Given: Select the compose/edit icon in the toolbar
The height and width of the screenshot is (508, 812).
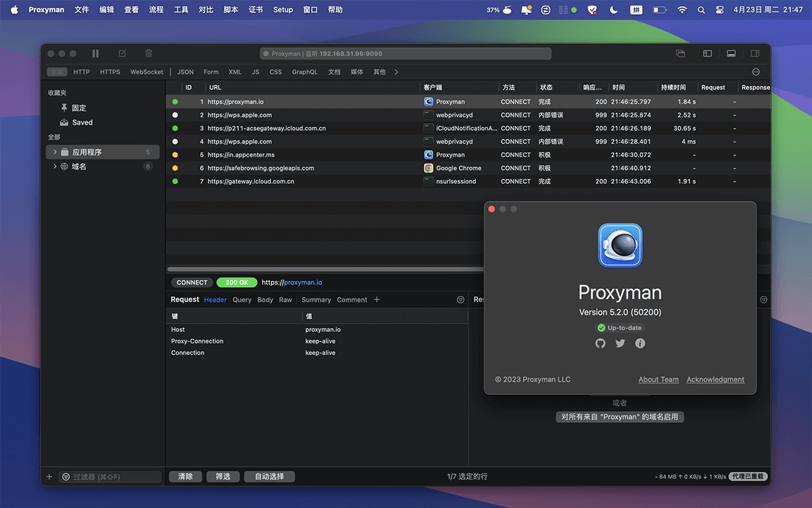Looking at the screenshot, I should coord(122,54).
